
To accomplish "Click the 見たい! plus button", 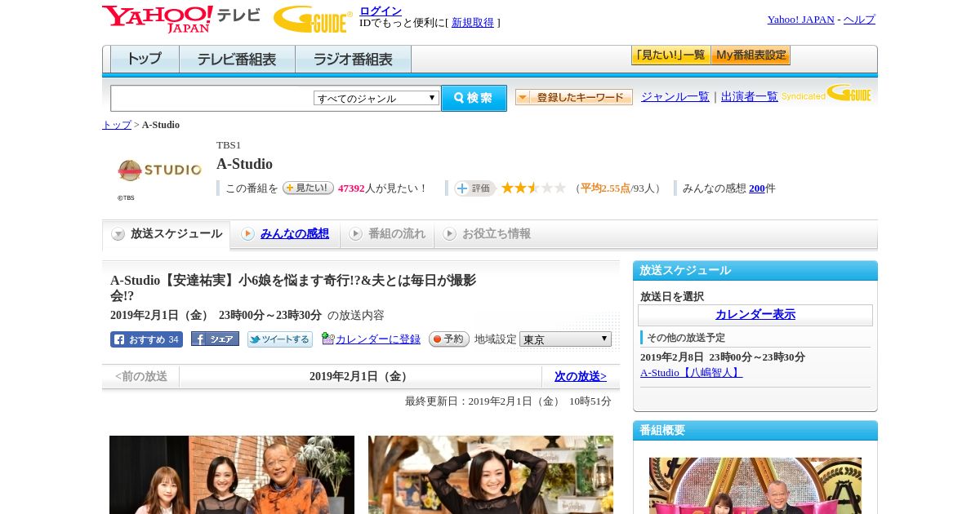I will point(308,188).
